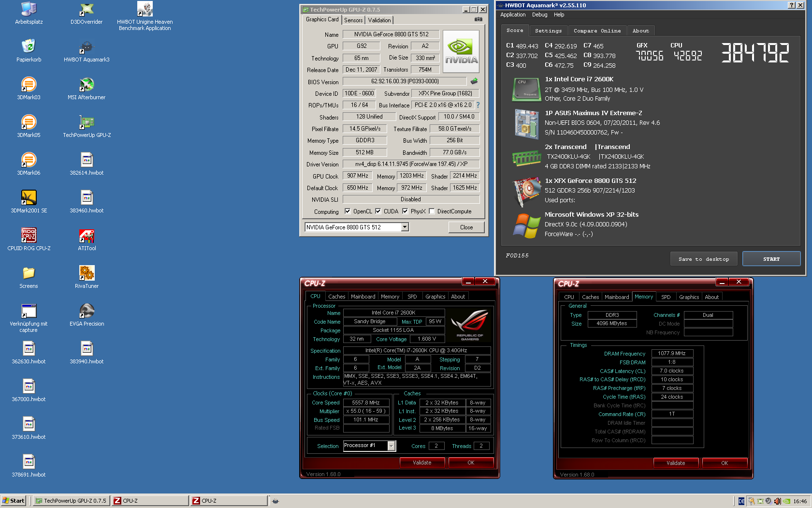Click Validate in the left CPU-Z window

pyautogui.click(x=422, y=463)
